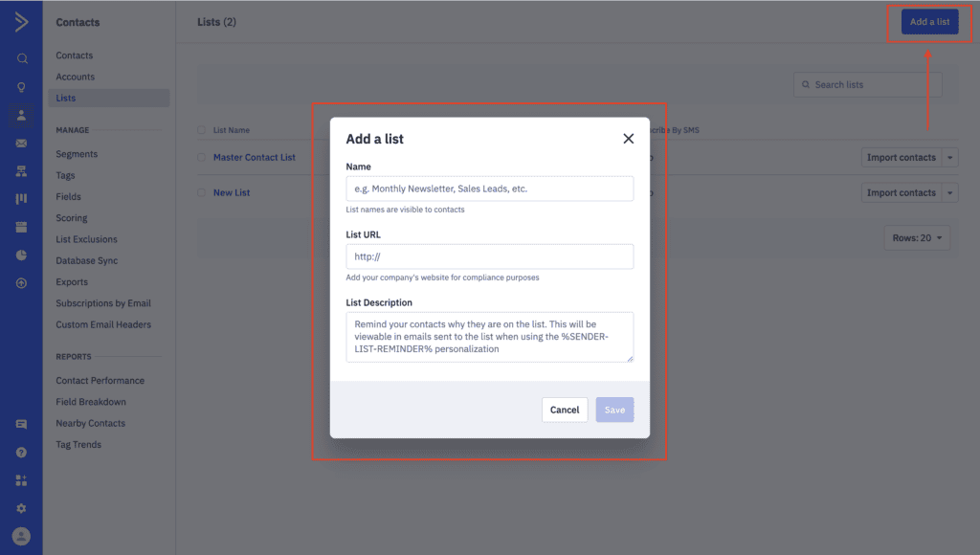Open the Reports pie chart icon
The image size is (980, 555).
click(x=21, y=255)
